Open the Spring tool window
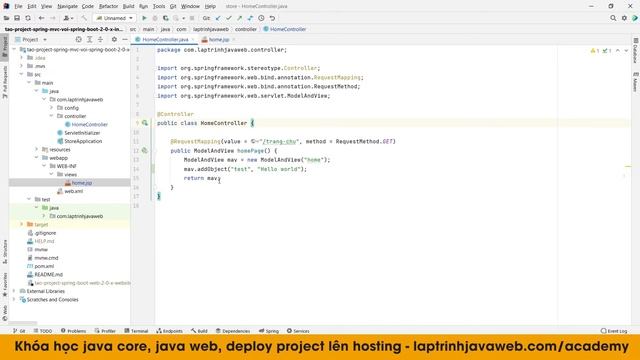 point(269,331)
